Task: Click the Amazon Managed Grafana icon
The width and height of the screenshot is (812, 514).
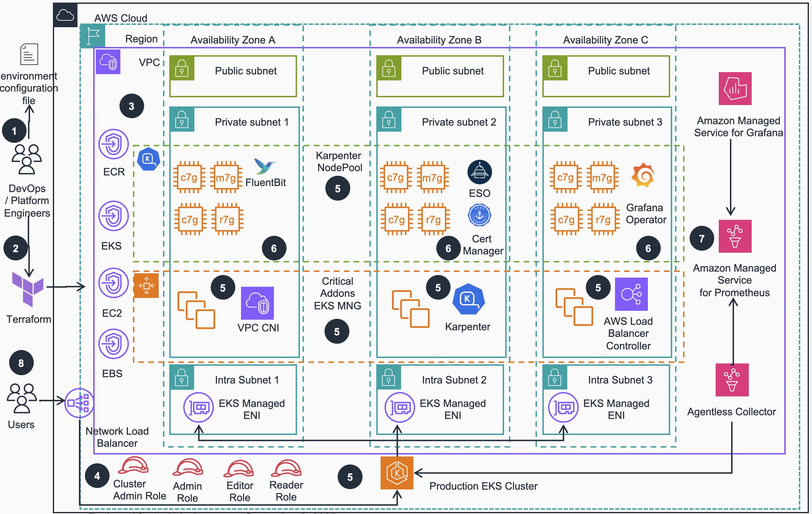Action: pos(735,89)
